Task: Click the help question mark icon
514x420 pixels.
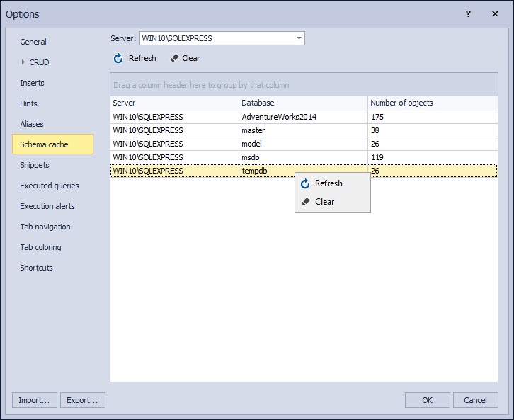Action: [468, 13]
